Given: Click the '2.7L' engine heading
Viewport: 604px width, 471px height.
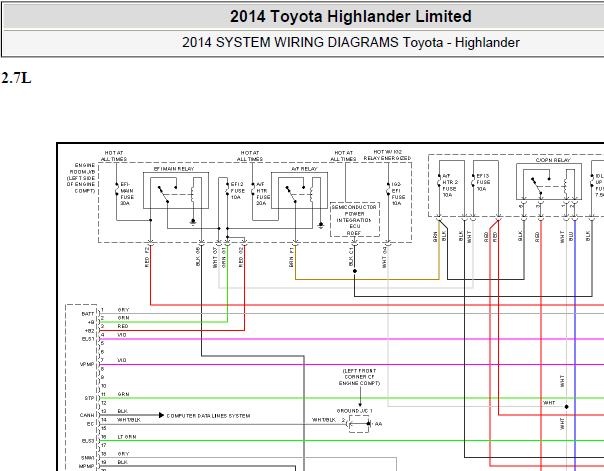Looking at the screenshot, I should [16, 78].
